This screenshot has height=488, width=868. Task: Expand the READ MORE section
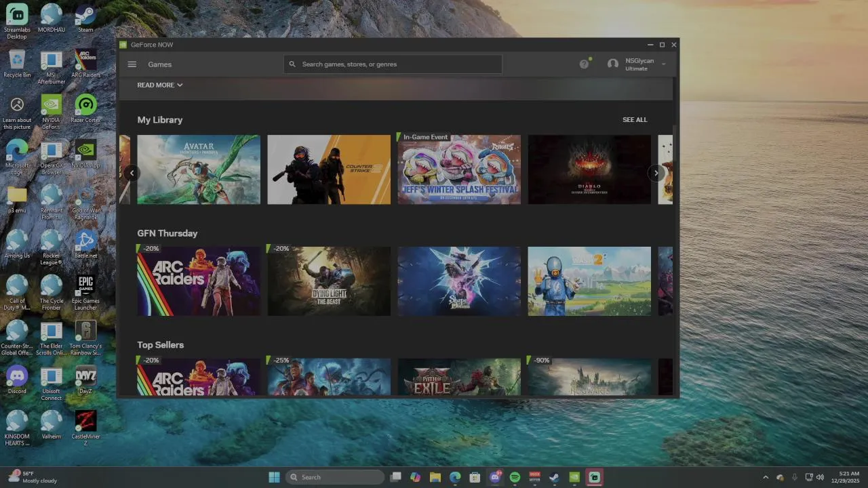[160, 85]
